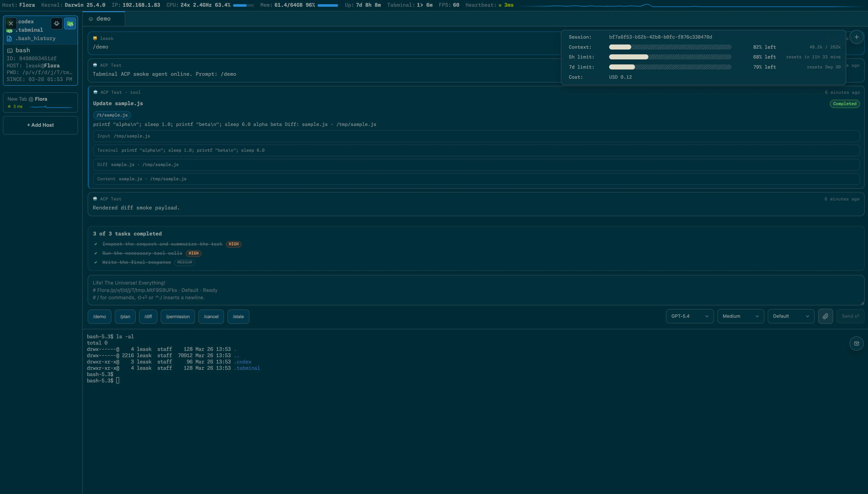Click the Send button
Image resolution: width=868 pixels, height=494 pixels.
[x=850, y=316]
